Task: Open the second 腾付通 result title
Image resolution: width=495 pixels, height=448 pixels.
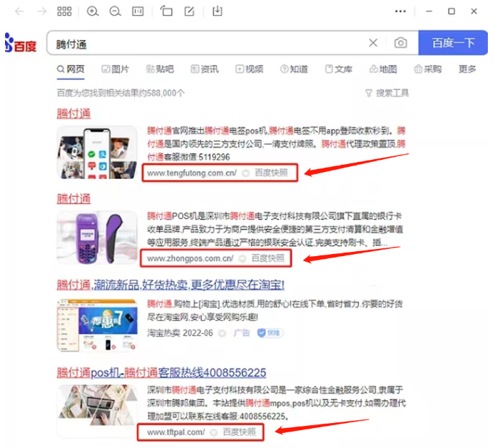Action: point(74,199)
